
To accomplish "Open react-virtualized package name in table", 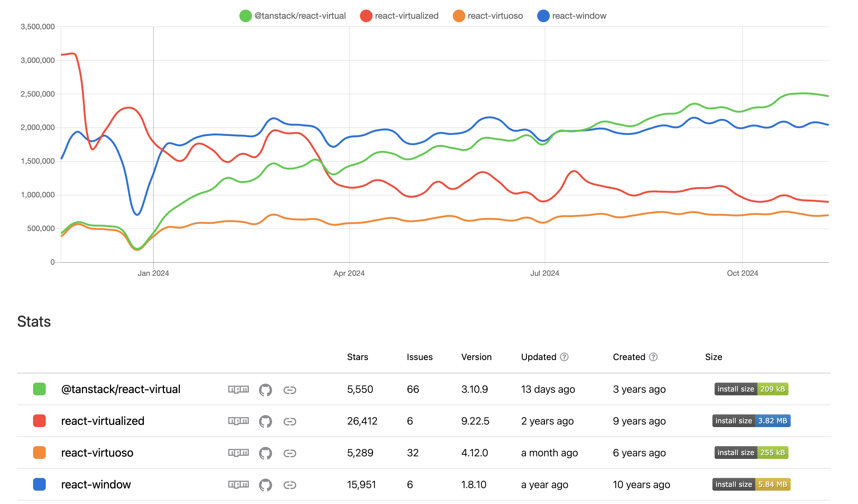I will coord(103,421).
